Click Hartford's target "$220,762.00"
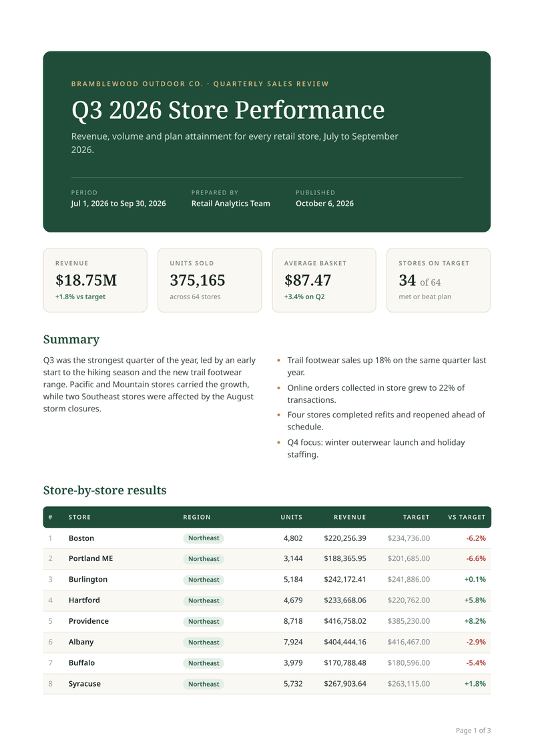This screenshot has width=534, height=756. pyautogui.click(x=409, y=600)
